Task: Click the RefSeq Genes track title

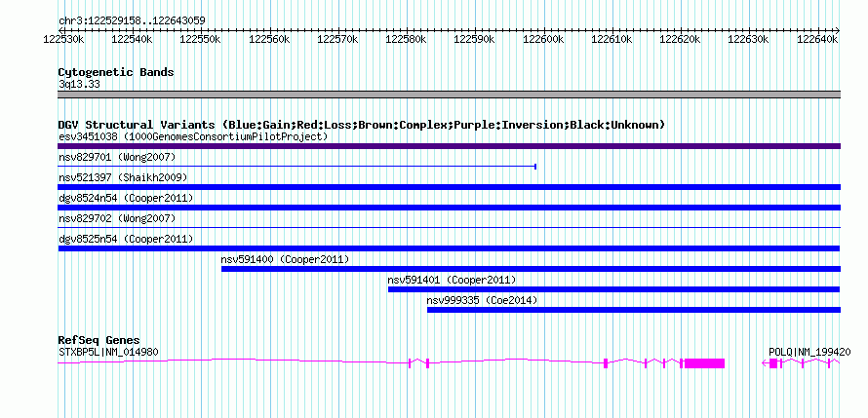Action: (x=99, y=339)
